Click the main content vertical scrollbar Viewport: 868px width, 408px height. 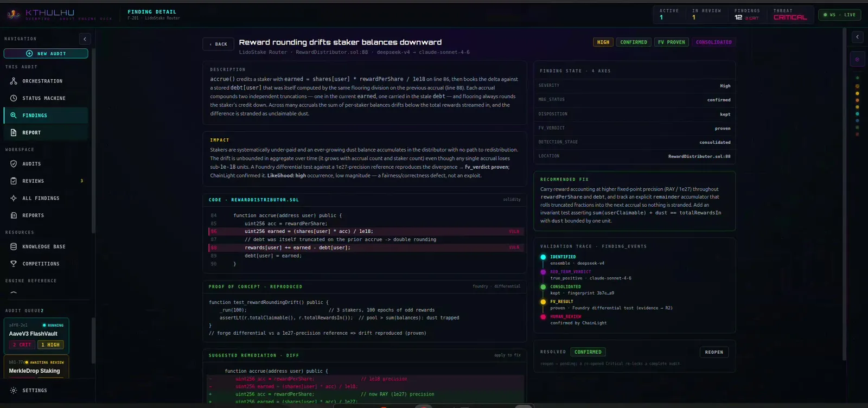pos(844,195)
